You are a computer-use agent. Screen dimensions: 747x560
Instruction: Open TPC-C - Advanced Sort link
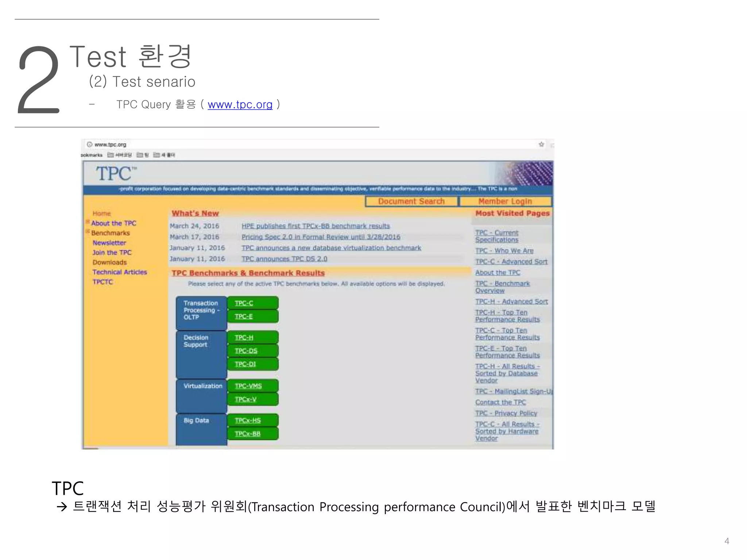[511, 262]
